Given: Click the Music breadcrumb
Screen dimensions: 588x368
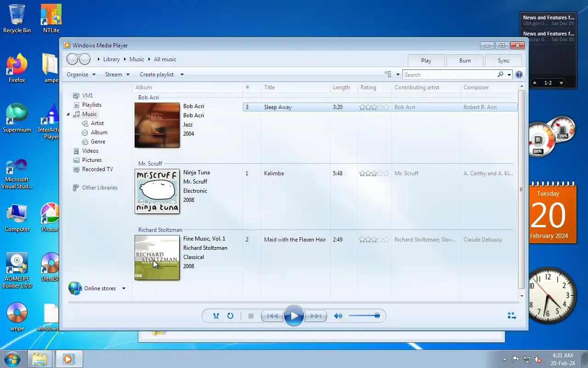Looking at the screenshot, I should pos(136,59).
